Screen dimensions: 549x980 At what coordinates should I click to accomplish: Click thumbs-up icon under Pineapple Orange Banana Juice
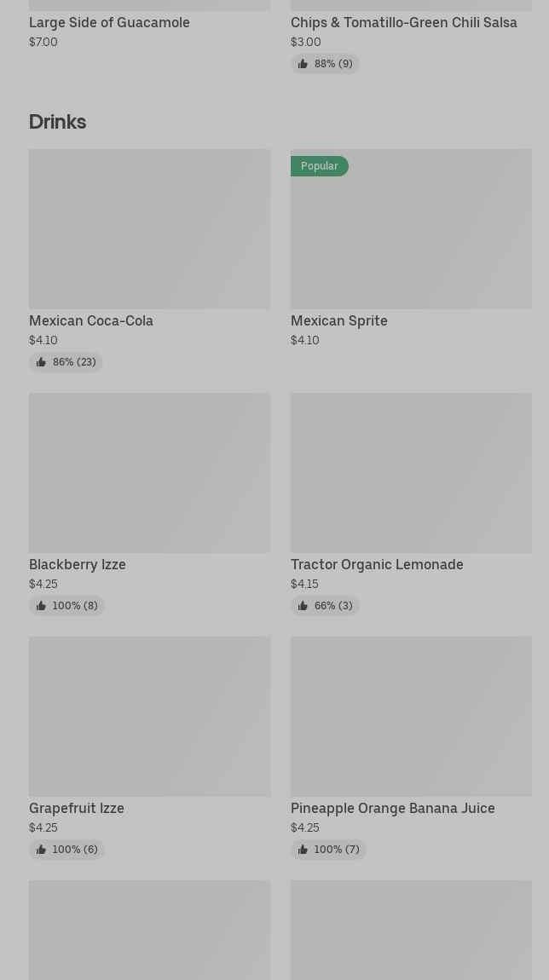303,850
